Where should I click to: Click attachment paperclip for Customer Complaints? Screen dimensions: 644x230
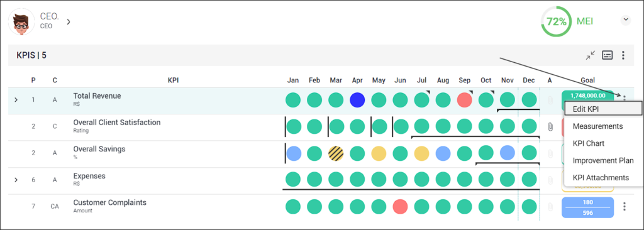(550, 207)
